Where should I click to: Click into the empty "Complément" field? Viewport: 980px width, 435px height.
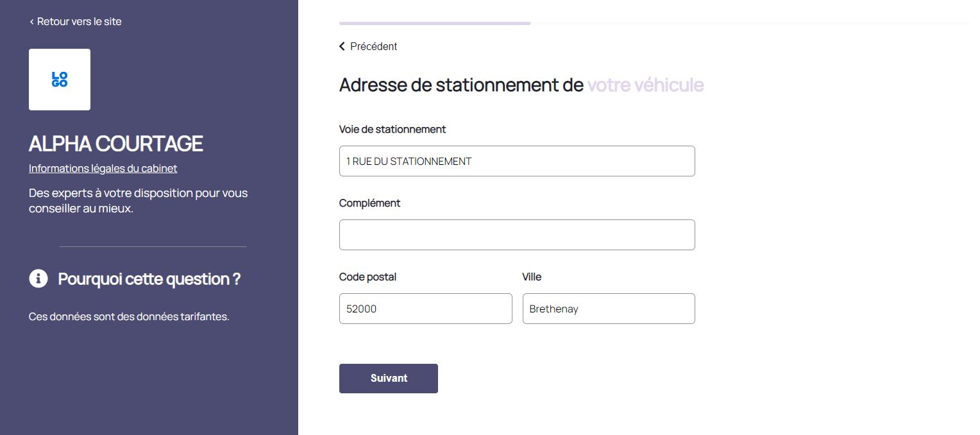(x=516, y=235)
